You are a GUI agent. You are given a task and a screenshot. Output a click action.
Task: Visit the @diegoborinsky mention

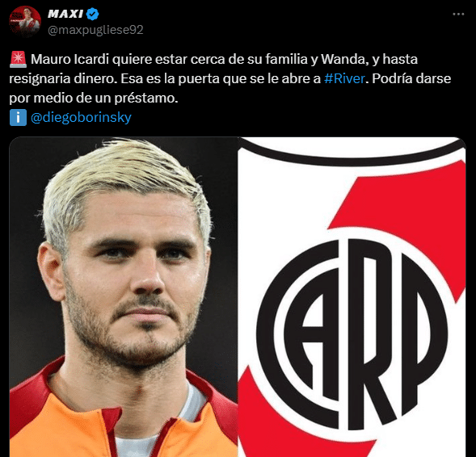81,118
